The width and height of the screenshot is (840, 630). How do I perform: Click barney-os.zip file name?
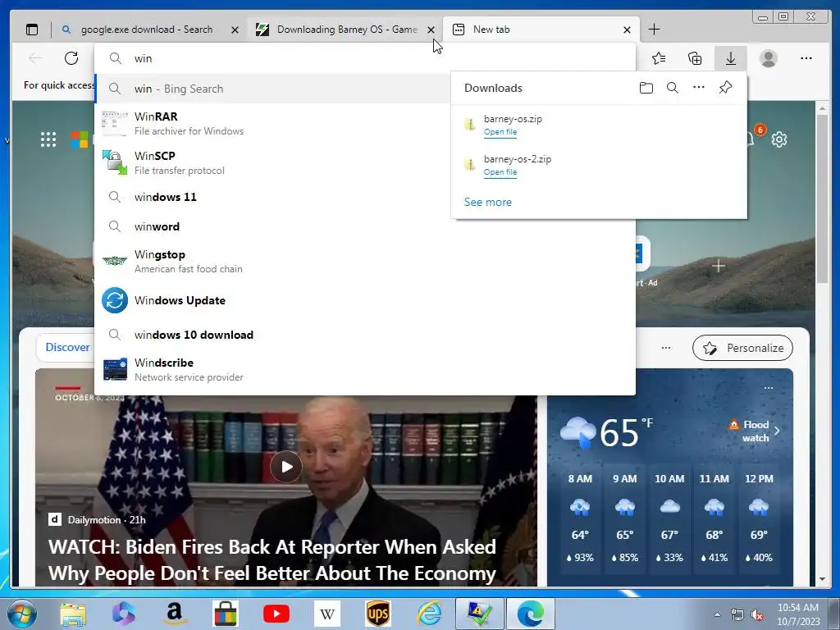coord(513,119)
